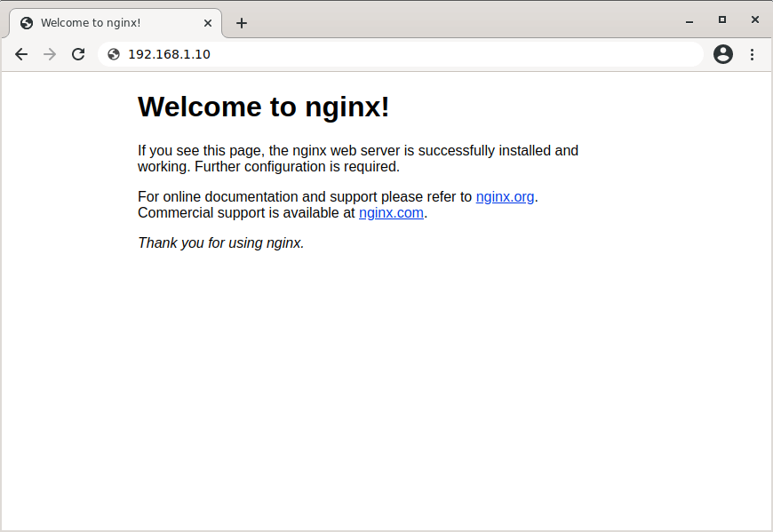The width and height of the screenshot is (773, 532).
Task: Click the forward navigation arrow
Action: coord(50,54)
